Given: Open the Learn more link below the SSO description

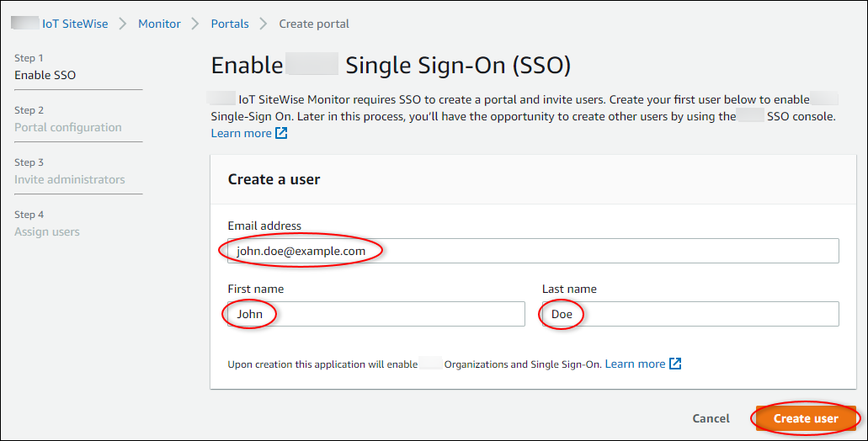Looking at the screenshot, I should pyautogui.click(x=241, y=134).
